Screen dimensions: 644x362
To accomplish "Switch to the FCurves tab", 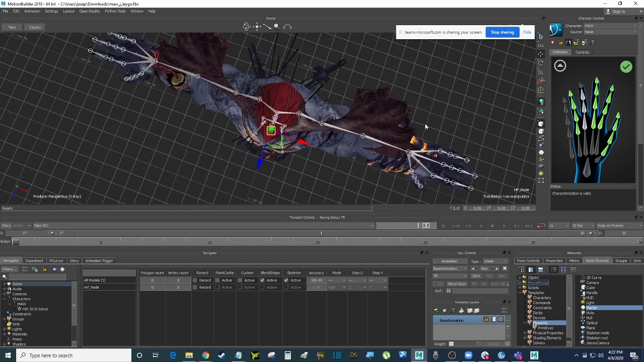I will pos(56,261).
